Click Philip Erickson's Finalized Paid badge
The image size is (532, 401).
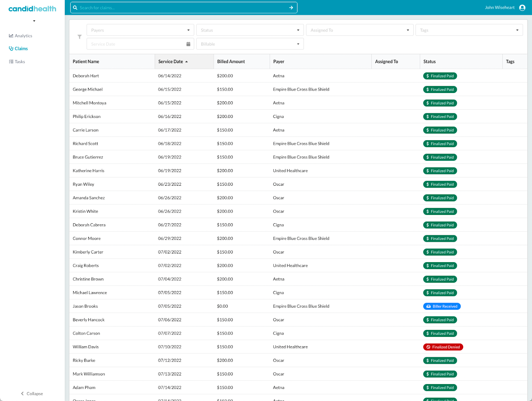pos(440,117)
